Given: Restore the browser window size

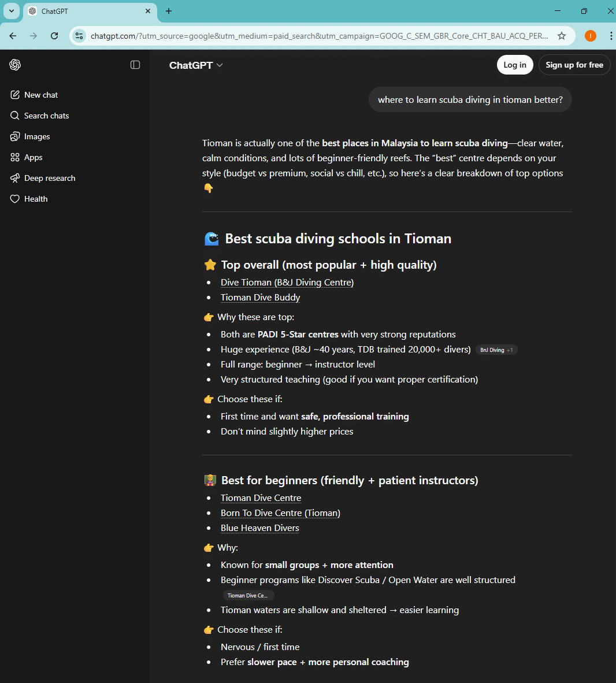Looking at the screenshot, I should (584, 11).
